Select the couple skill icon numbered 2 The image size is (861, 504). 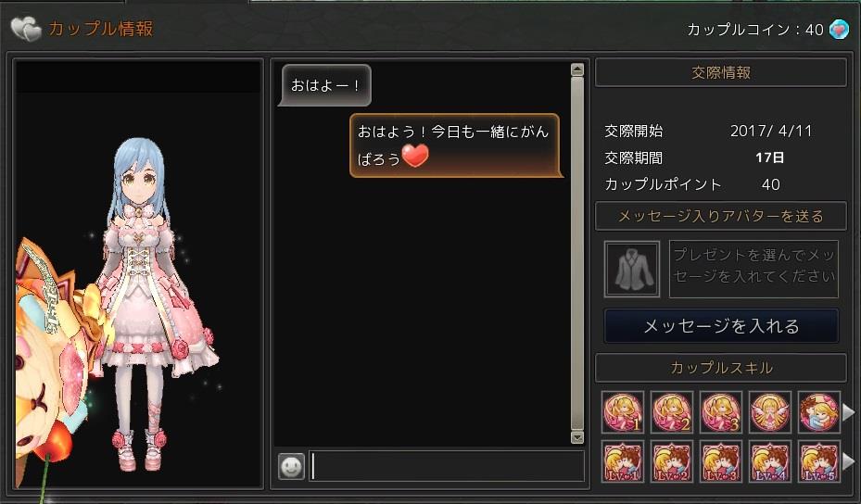[x=672, y=412]
